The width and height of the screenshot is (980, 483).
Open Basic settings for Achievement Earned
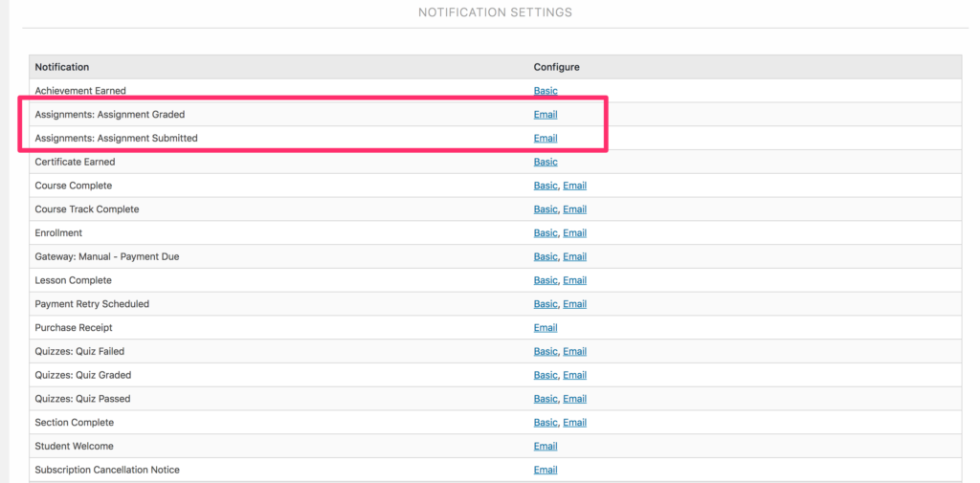[x=545, y=91]
